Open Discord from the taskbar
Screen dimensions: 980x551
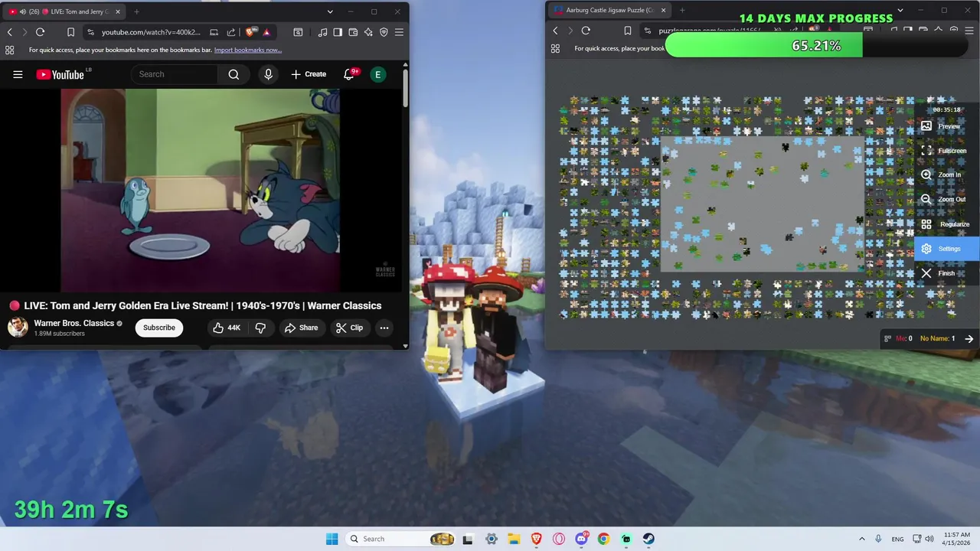(581, 539)
